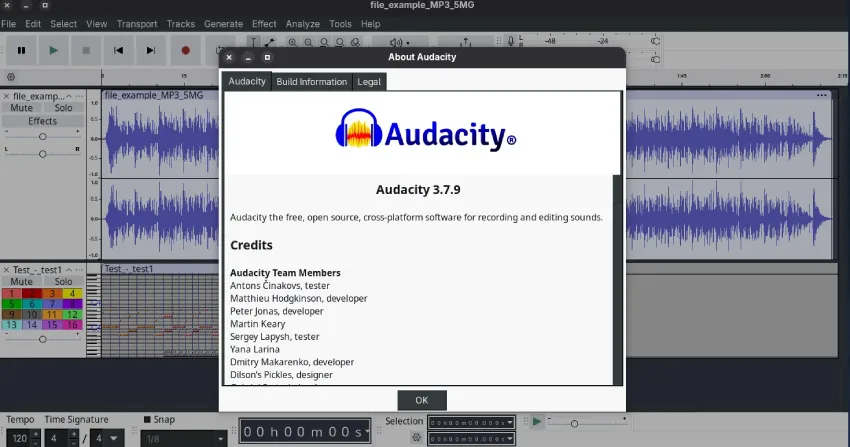850x447 pixels.
Task: Close the Test_-_test1 track with its X
Action: (7, 269)
